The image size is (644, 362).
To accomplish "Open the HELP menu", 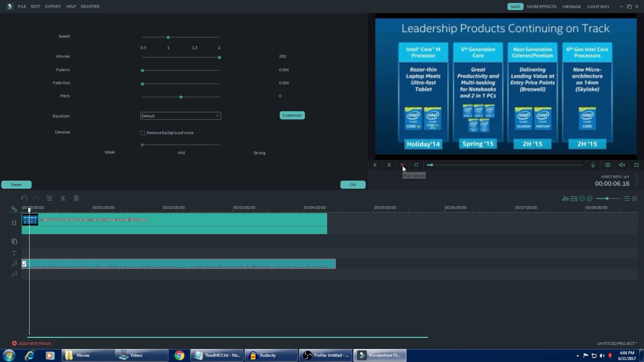I will click(x=71, y=7).
